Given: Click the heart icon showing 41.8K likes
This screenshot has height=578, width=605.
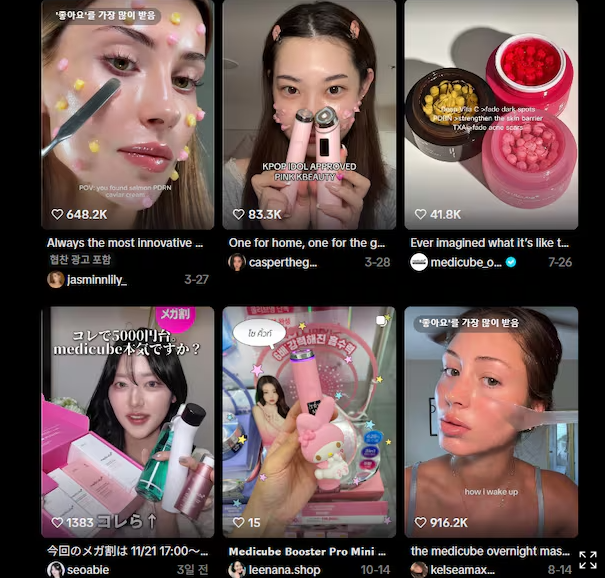Looking at the screenshot, I should point(420,214).
